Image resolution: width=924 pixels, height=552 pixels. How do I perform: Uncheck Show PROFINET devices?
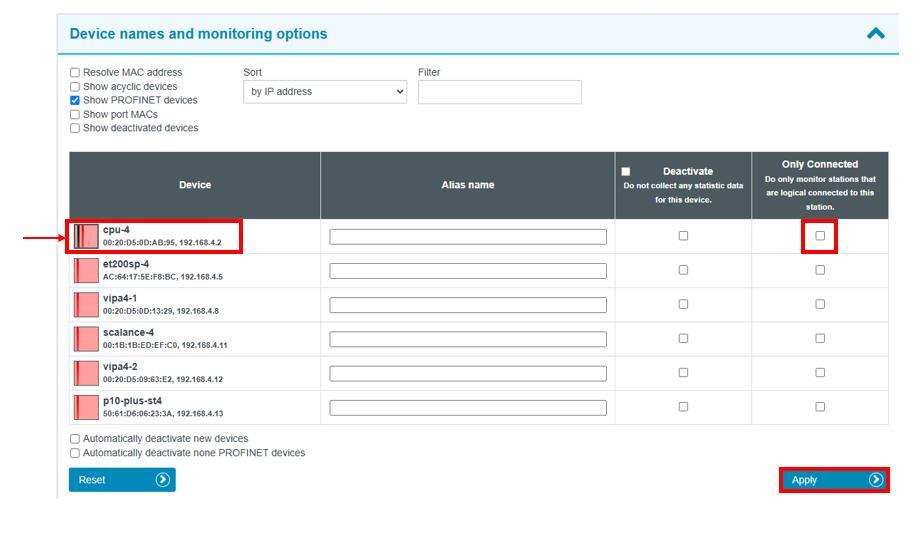[x=75, y=100]
